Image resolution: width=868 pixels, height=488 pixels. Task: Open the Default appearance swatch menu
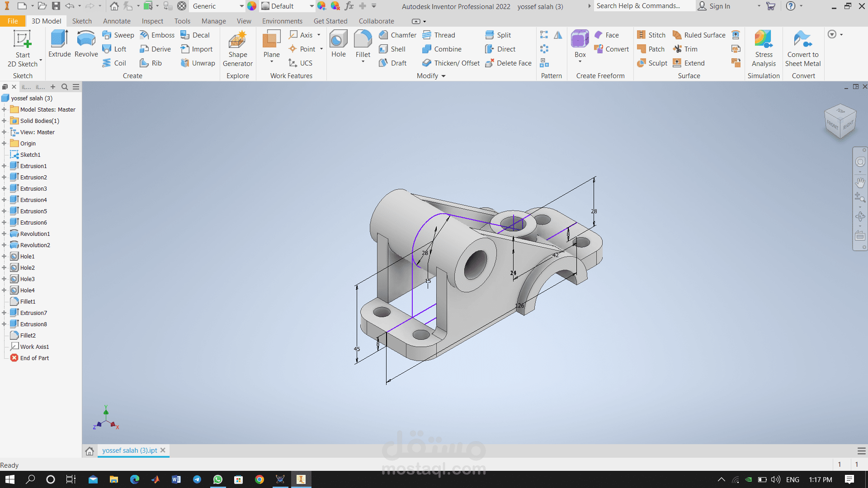coord(286,6)
